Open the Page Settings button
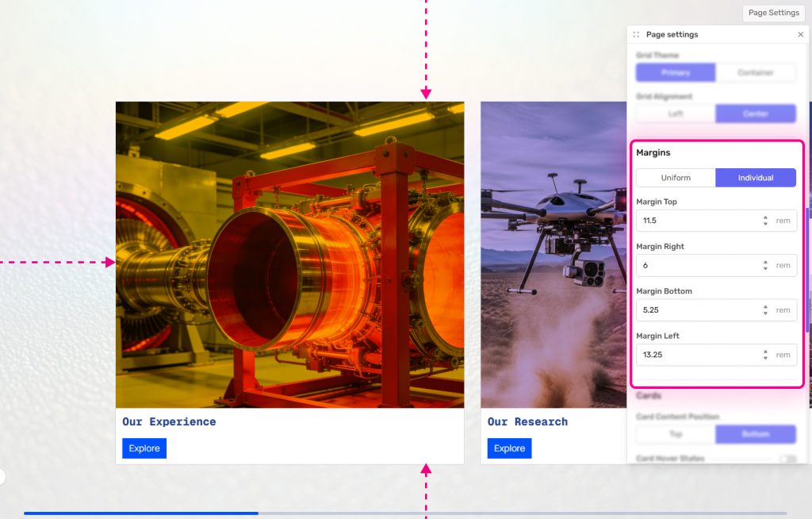The height and width of the screenshot is (519, 812). (x=773, y=13)
